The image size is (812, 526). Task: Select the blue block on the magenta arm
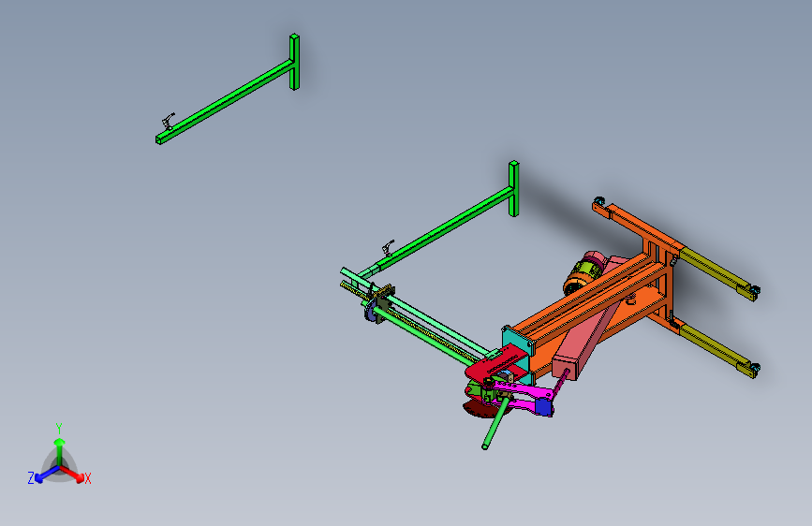(x=542, y=407)
